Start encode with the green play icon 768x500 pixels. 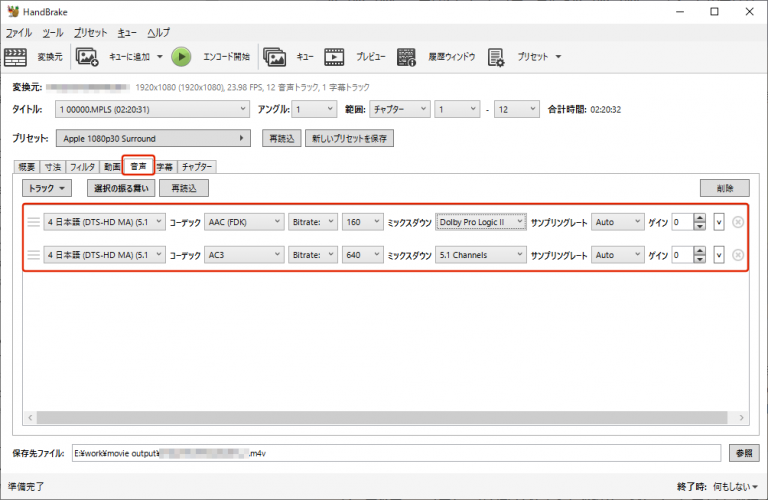181,57
